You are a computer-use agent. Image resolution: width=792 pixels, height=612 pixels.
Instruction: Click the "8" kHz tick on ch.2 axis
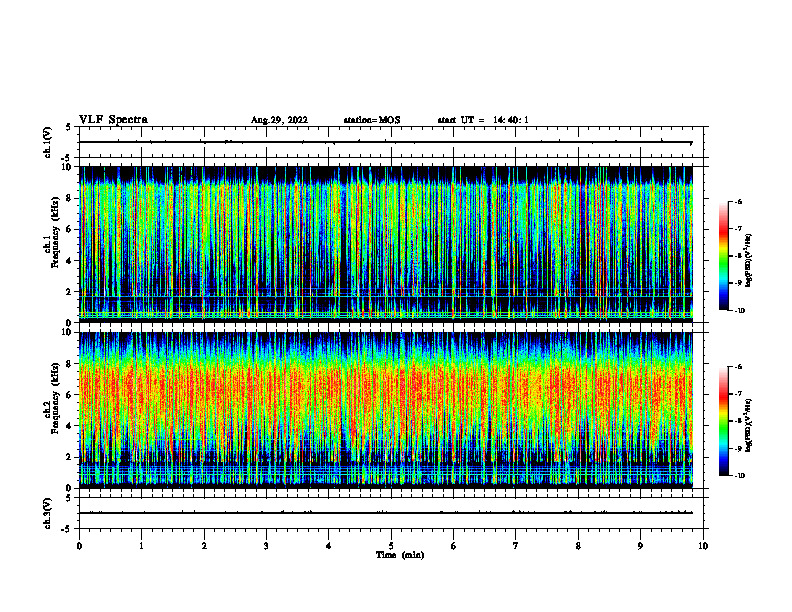point(70,364)
